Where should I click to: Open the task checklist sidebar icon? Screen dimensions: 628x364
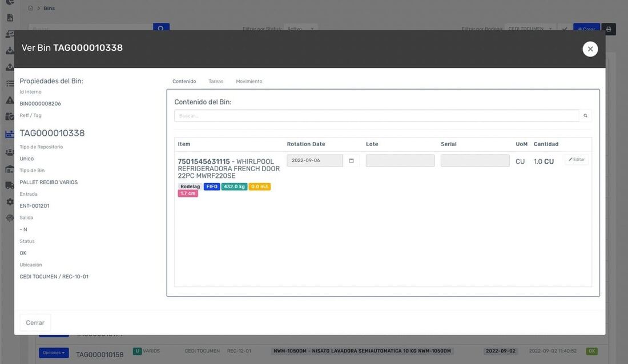10,83
